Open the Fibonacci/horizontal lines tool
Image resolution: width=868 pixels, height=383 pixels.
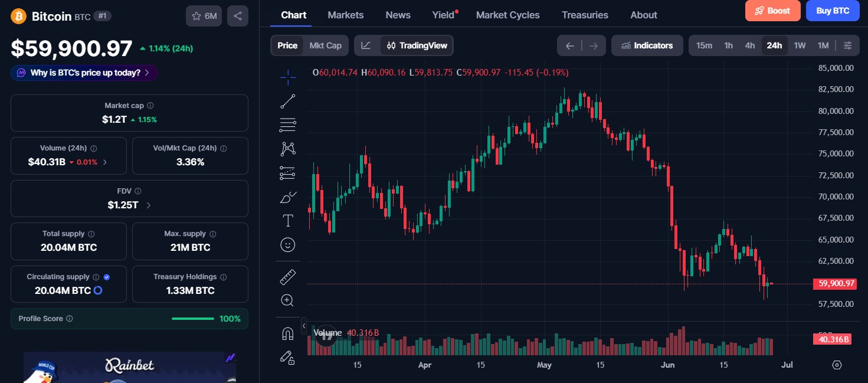coord(288,125)
